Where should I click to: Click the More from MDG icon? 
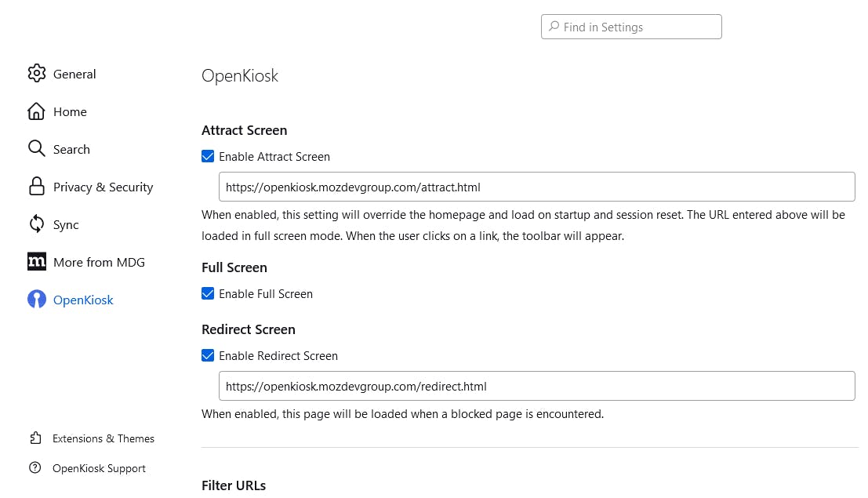click(36, 262)
